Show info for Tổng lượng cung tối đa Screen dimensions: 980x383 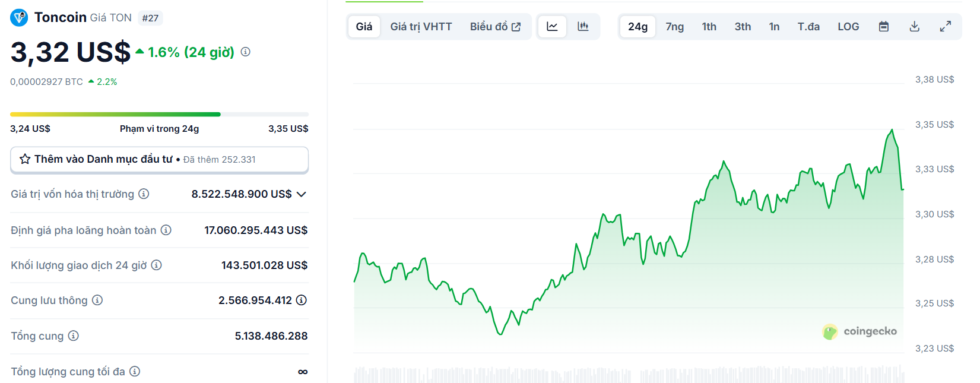click(x=135, y=371)
